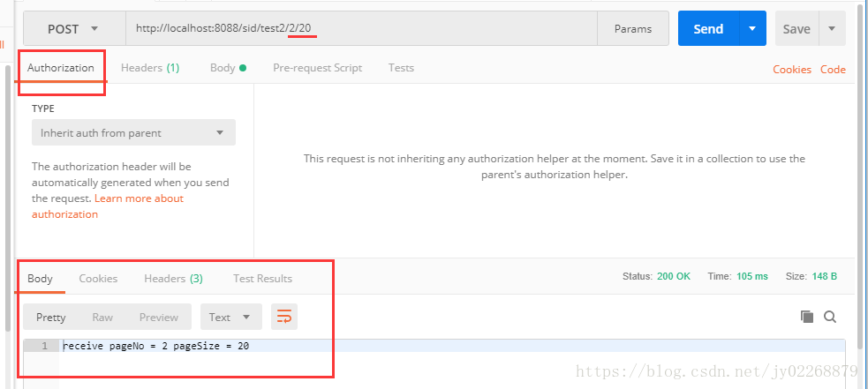Click line number 1 in response
The image size is (868, 389).
[x=44, y=347]
